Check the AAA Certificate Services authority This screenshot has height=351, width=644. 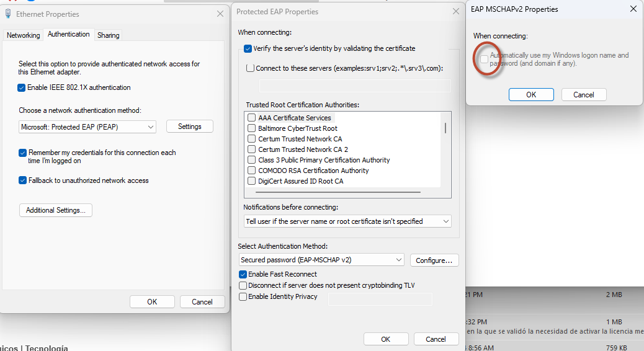click(252, 118)
